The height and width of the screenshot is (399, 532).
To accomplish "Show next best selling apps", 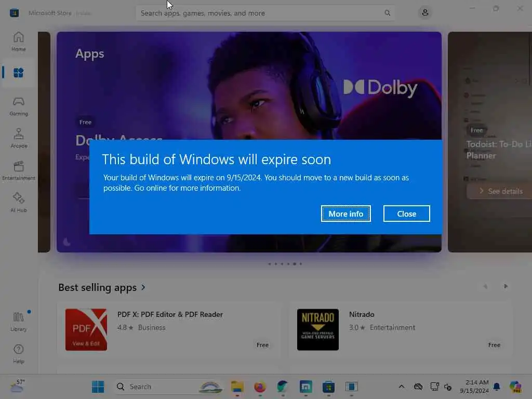I will coord(506,287).
